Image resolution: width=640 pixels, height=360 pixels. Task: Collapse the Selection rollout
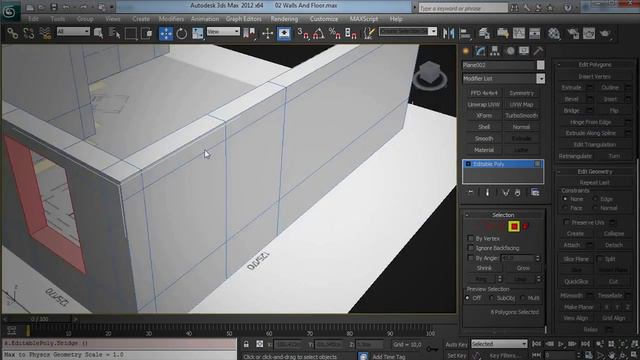point(503,215)
